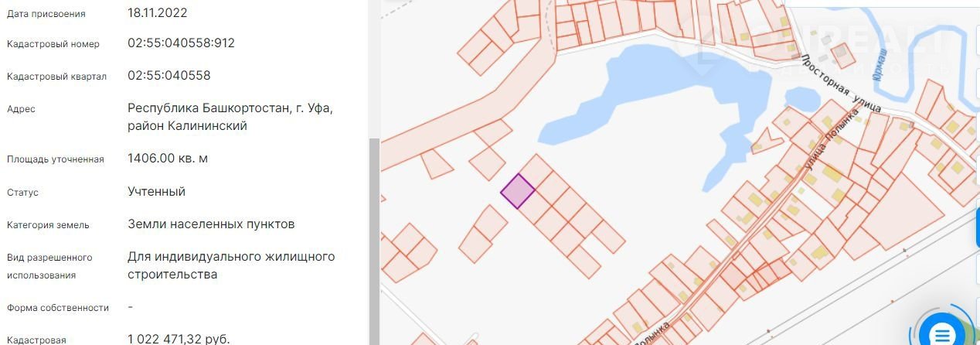Click the cadastral quarter value 02:55:040558
980x345 pixels.
click(x=168, y=76)
